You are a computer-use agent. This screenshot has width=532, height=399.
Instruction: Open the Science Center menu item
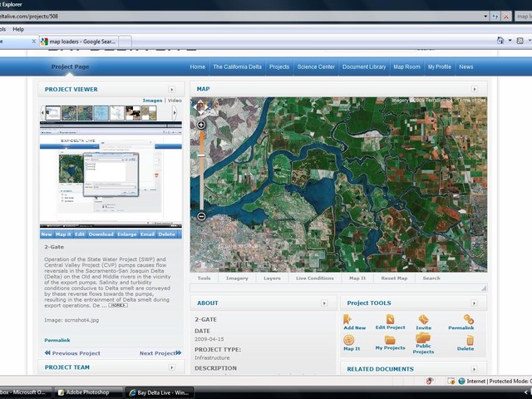[316, 66]
